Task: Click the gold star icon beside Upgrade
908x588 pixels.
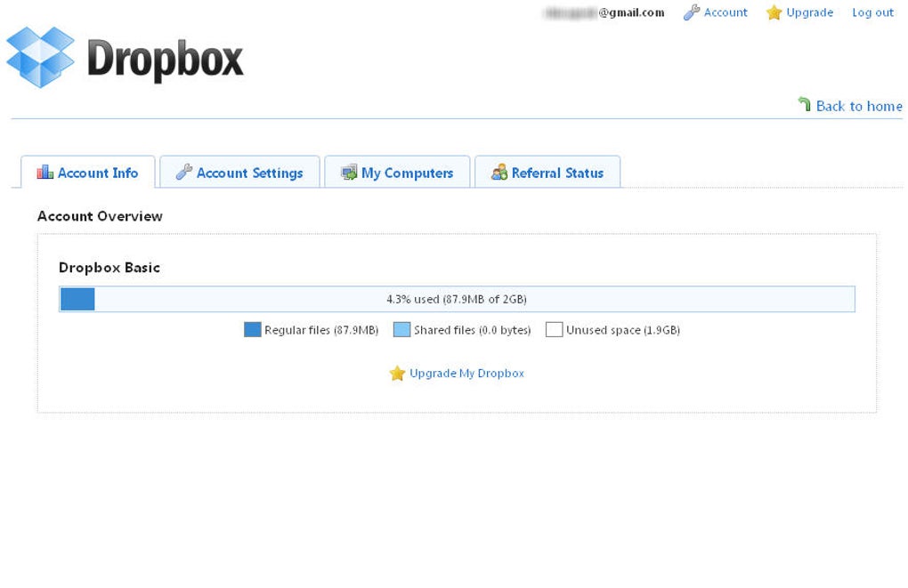Action: [774, 12]
